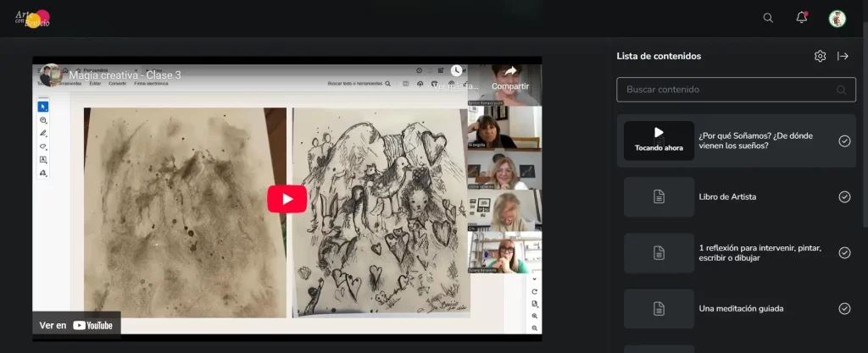Open '1 reflexión para intervenir' lesson

pyautogui.click(x=760, y=253)
